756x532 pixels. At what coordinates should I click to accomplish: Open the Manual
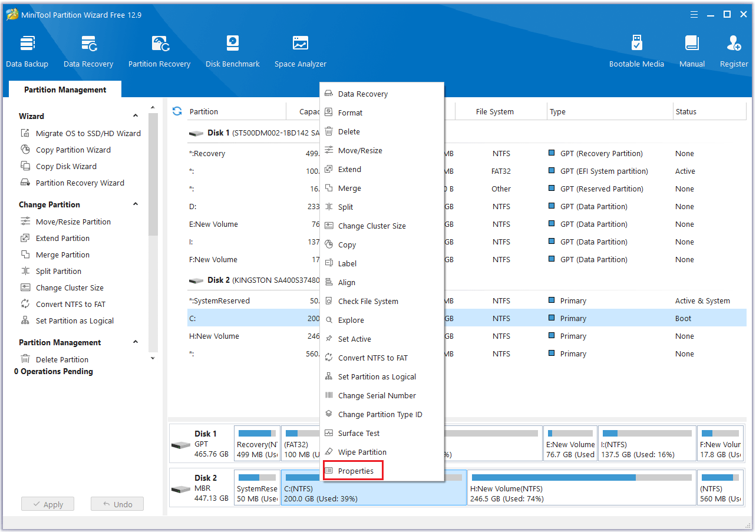(692, 52)
